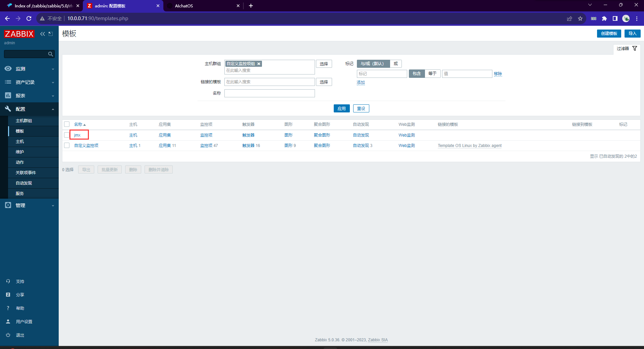Screen dimensions: 644x349
Task: Open 自动发现 in the sidebar
Action: pos(24,183)
